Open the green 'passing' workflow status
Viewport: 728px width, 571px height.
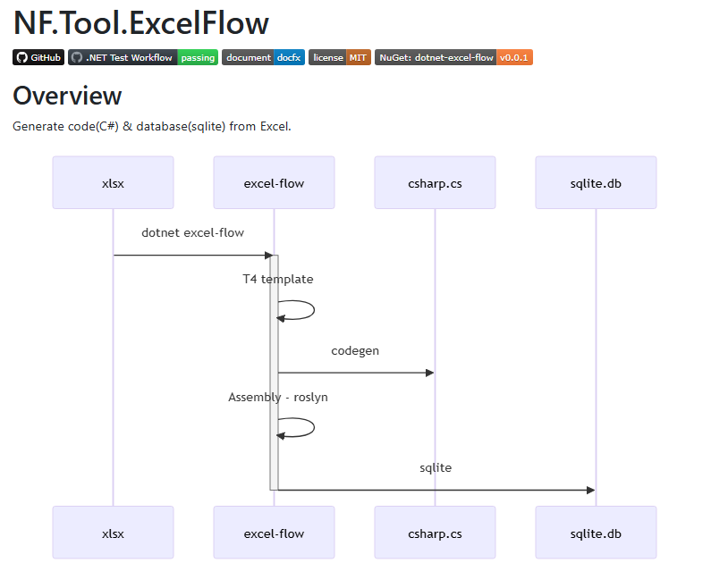point(198,57)
